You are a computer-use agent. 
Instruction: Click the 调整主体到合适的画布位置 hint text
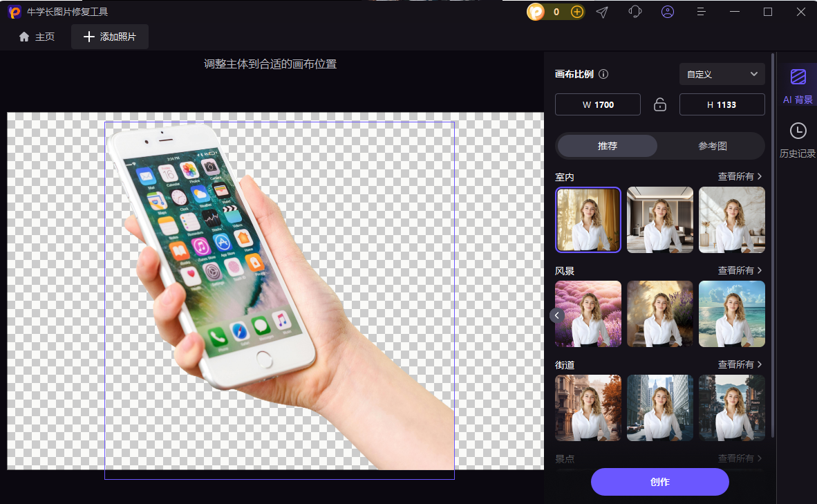point(270,64)
